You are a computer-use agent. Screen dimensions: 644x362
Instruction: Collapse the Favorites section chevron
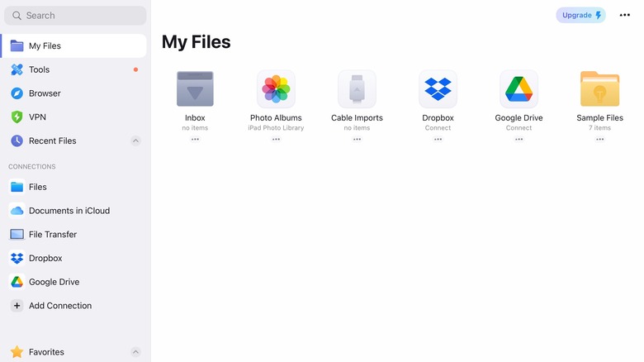click(x=135, y=352)
